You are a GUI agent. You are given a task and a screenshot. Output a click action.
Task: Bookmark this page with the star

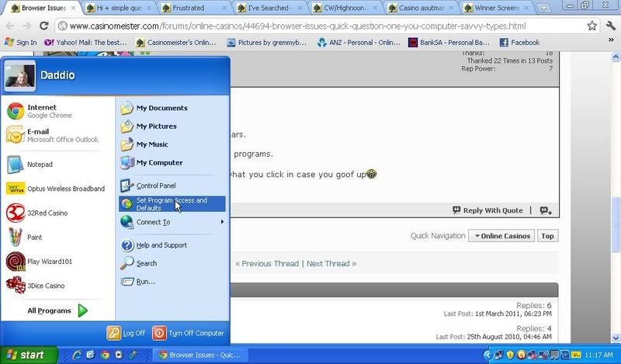coord(592,26)
